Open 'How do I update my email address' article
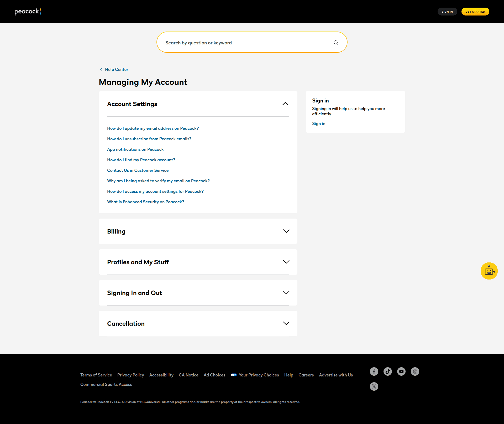The image size is (504, 424). [x=153, y=128]
